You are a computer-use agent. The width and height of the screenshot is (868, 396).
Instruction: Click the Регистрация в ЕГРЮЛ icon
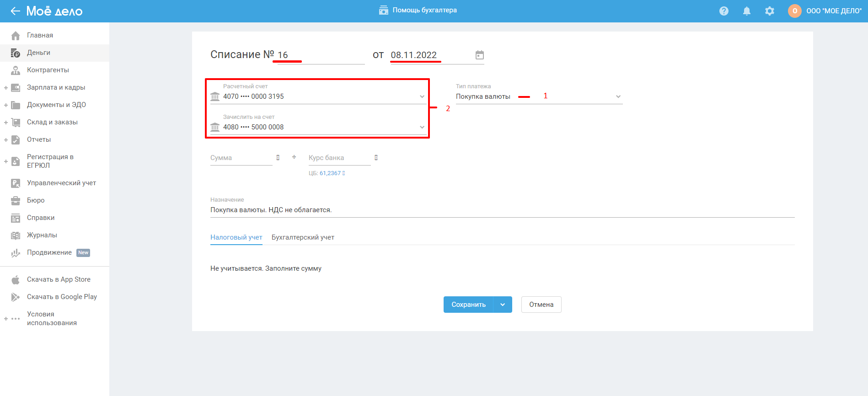16,161
